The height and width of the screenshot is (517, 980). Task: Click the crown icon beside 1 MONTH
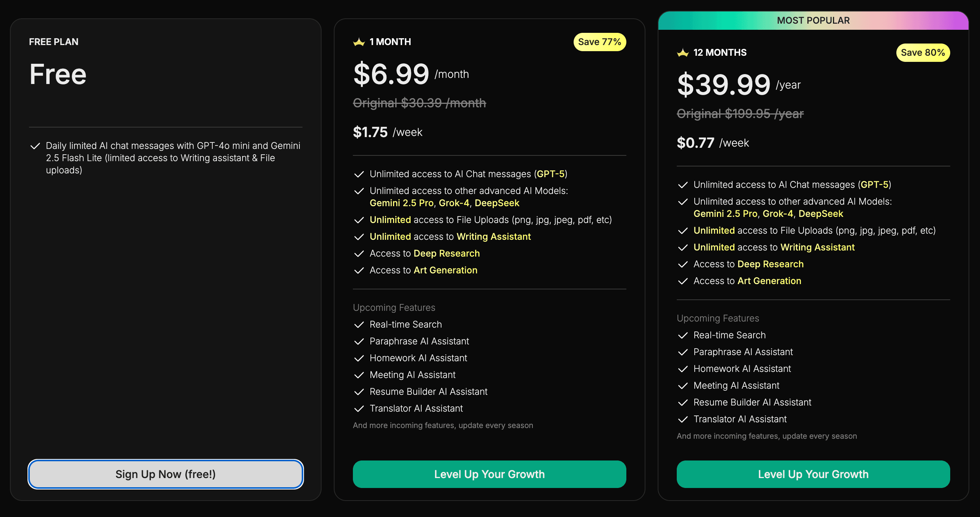click(x=359, y=42)
